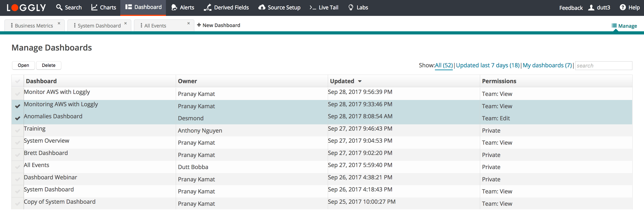Open the dutt3 account menu
This screenshot has height=212, width=644.
[600, 7]
